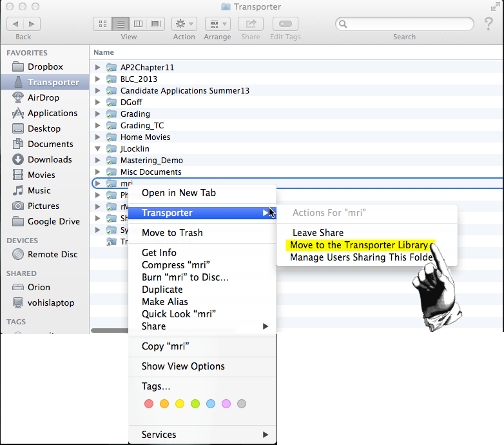This screenshot has width=504, height=445.
Task: Choose Get Info in context menu
Action: pyautogui.click(x=202, y=253)
